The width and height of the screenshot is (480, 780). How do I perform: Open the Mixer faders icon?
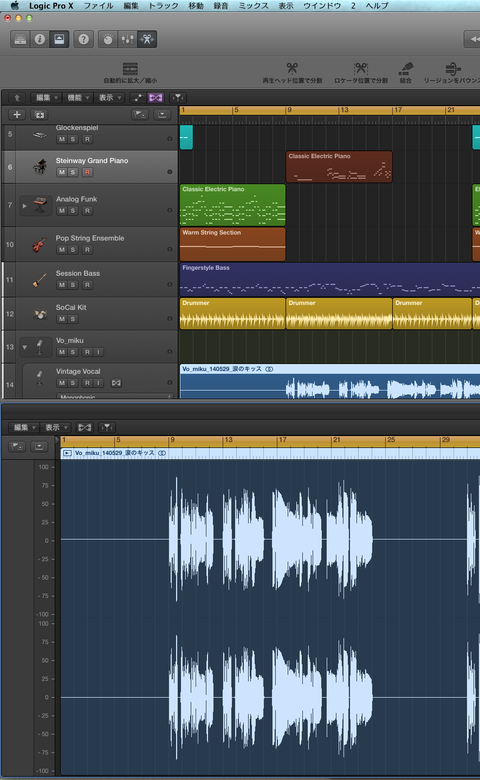click(127, 39)
